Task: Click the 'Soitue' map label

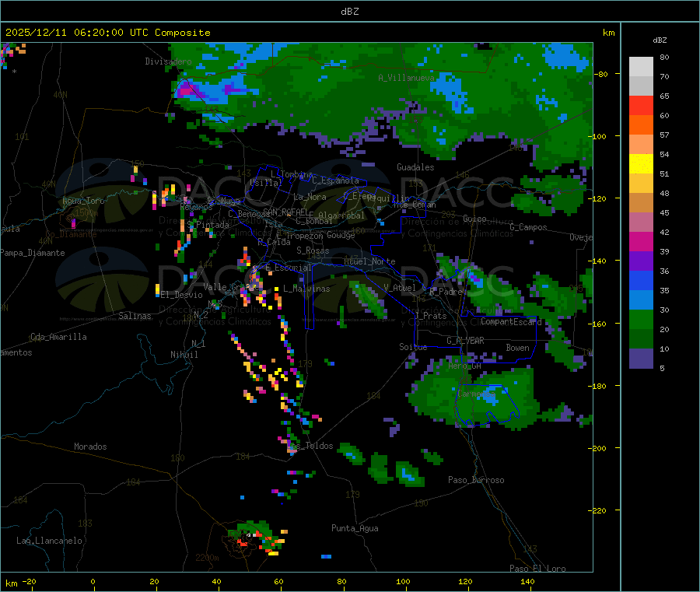Action: [x=413, y=347]
